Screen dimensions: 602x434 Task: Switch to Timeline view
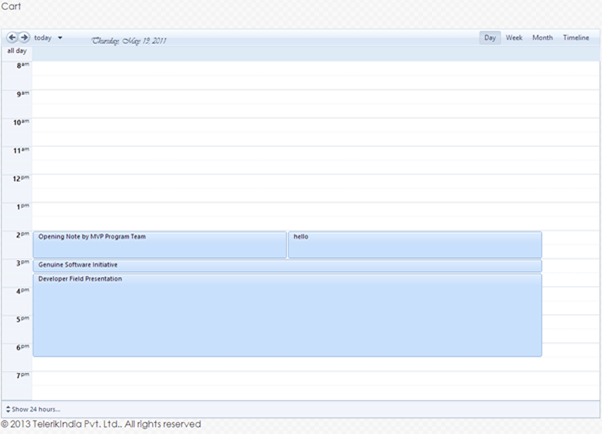point(576,38)
